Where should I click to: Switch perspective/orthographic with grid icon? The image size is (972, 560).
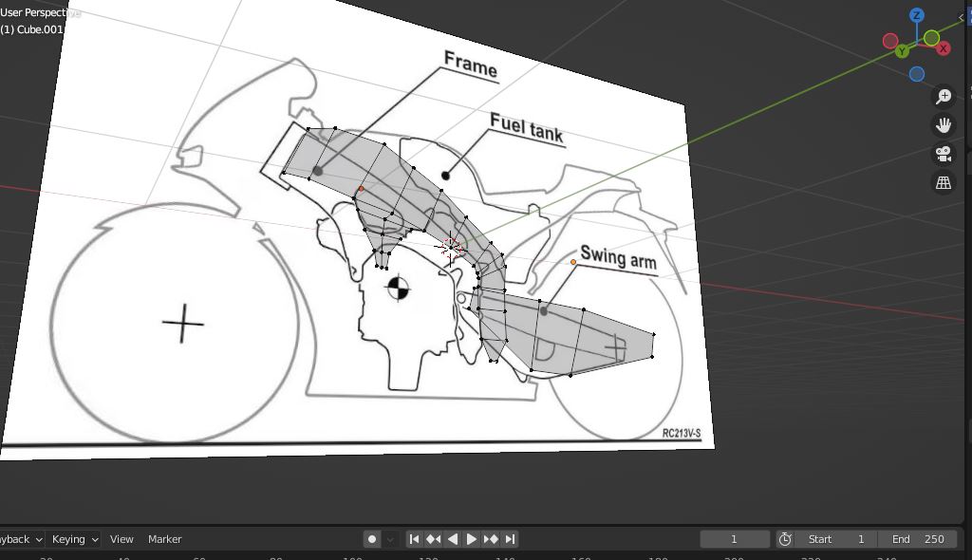point(944,182)
